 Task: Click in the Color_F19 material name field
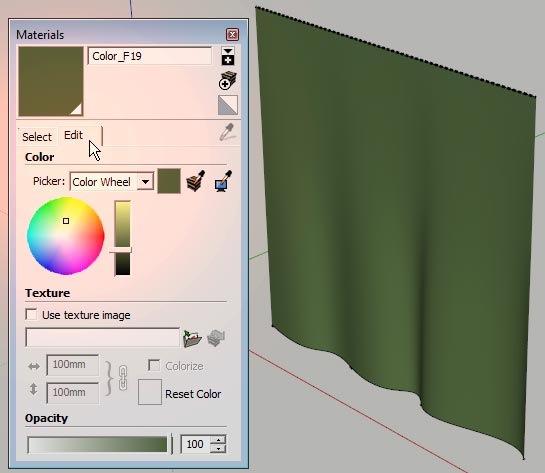coord(149,56)
